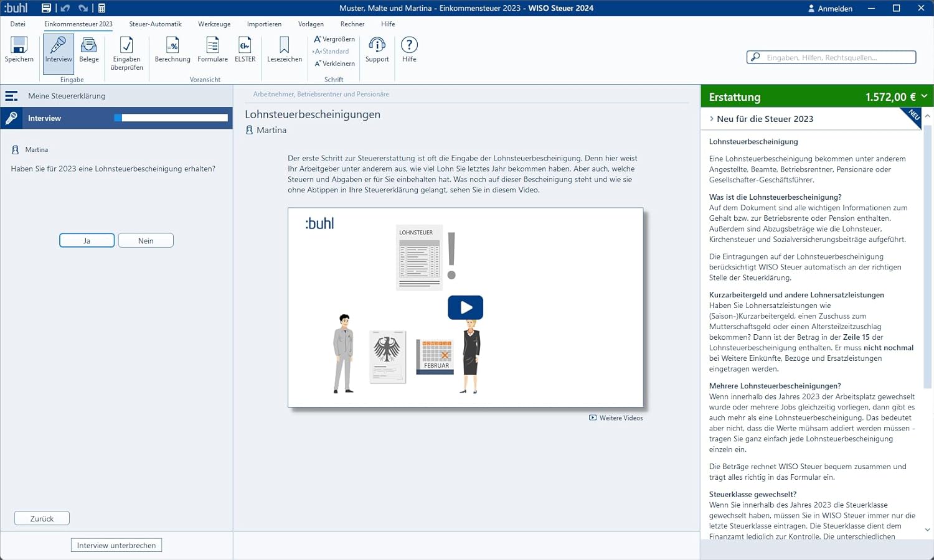Click Vergrößern font size option

(334, 39)
